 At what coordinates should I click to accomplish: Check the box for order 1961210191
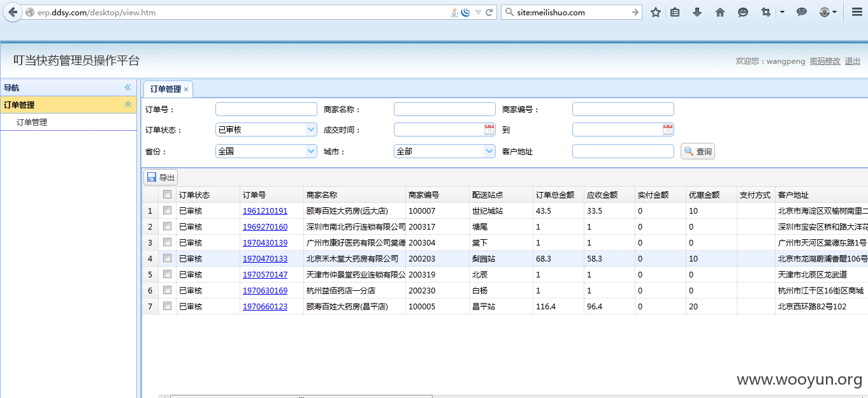pos(167,210)
